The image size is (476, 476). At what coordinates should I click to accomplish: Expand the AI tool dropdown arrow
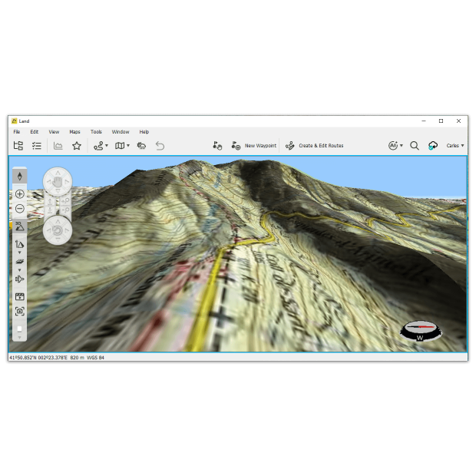tap(402, 146)
